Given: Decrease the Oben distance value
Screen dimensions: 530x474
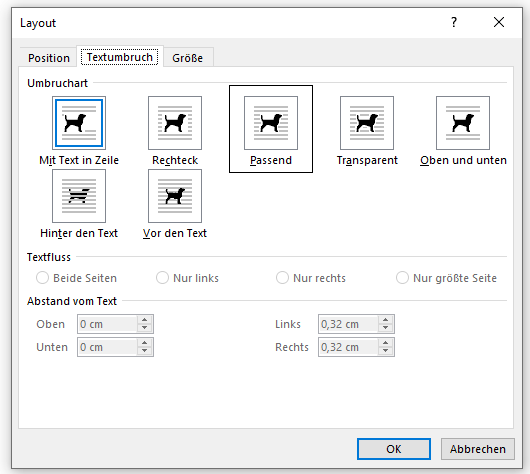Looking at the screenshot, I should [x=145, y=328].
